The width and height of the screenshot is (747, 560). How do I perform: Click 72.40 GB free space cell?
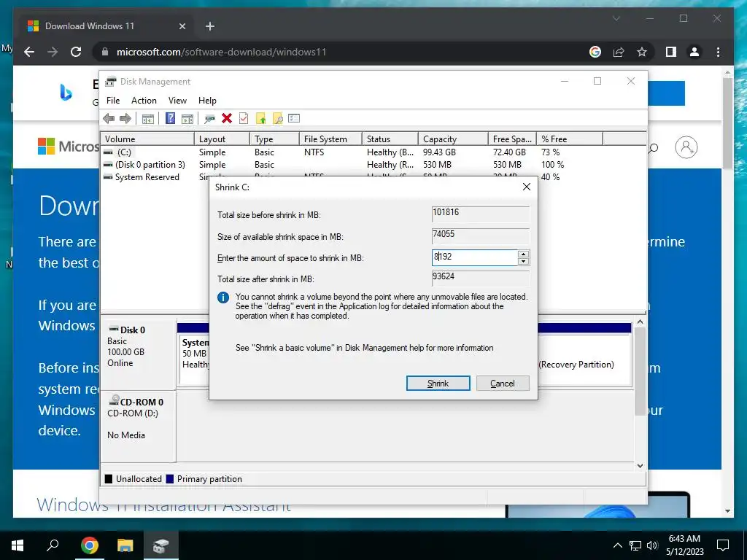(509, 152)
